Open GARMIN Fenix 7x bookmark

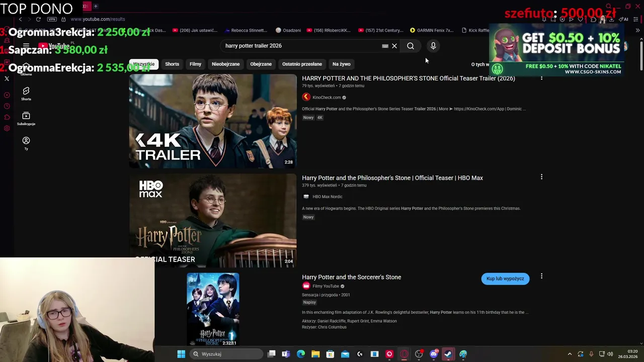(432, 30)
